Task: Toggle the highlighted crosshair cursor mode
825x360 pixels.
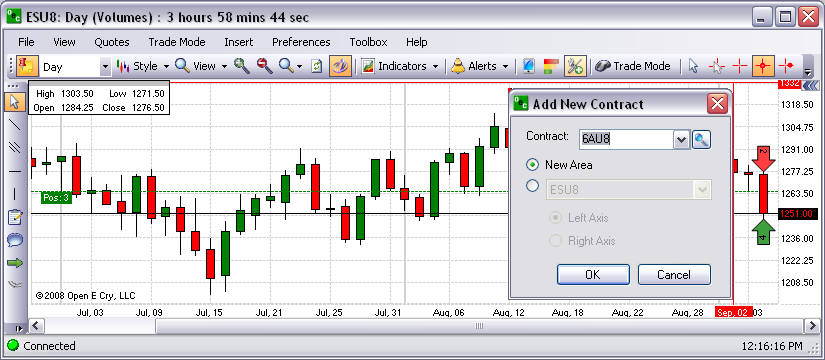Action: (x=762, y=66)
